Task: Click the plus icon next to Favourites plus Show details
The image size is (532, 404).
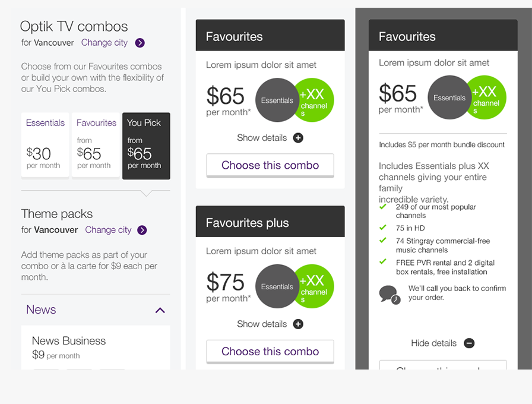Action: click(x=298, y=324)
